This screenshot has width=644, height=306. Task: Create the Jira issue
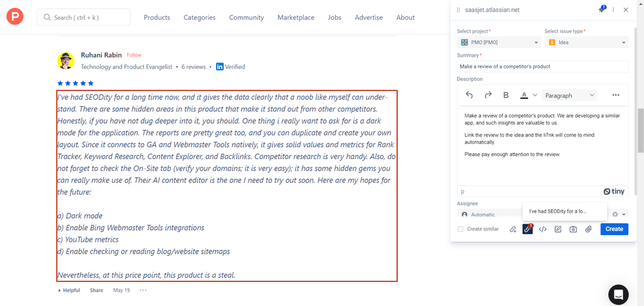click(614, 229)
